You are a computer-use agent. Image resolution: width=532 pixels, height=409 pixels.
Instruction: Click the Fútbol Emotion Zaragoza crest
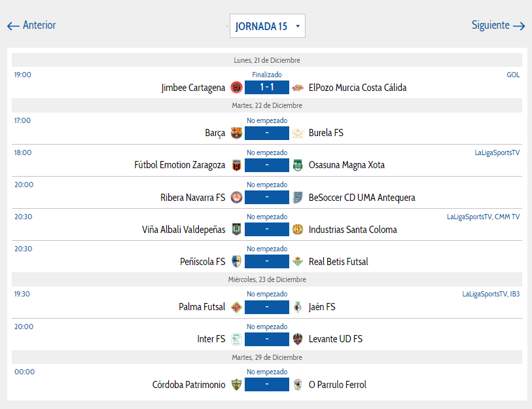(x=236, y=166)
